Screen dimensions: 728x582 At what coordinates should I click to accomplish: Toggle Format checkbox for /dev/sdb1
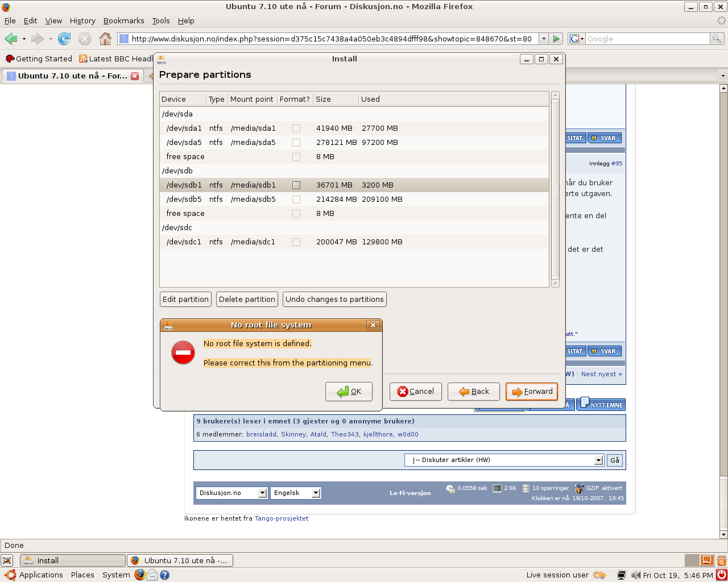(x=296, y=185)
